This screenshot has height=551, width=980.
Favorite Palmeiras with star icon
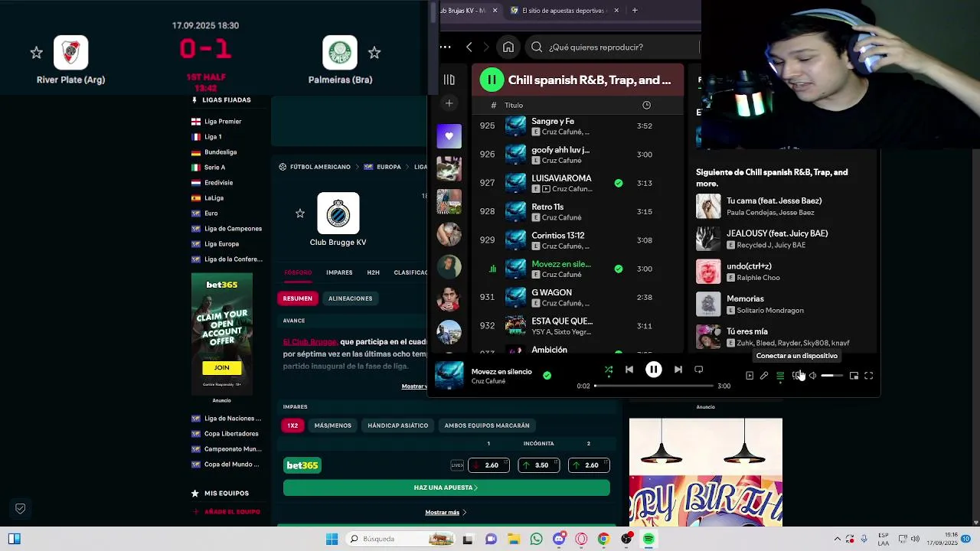[x=374, y=53]
